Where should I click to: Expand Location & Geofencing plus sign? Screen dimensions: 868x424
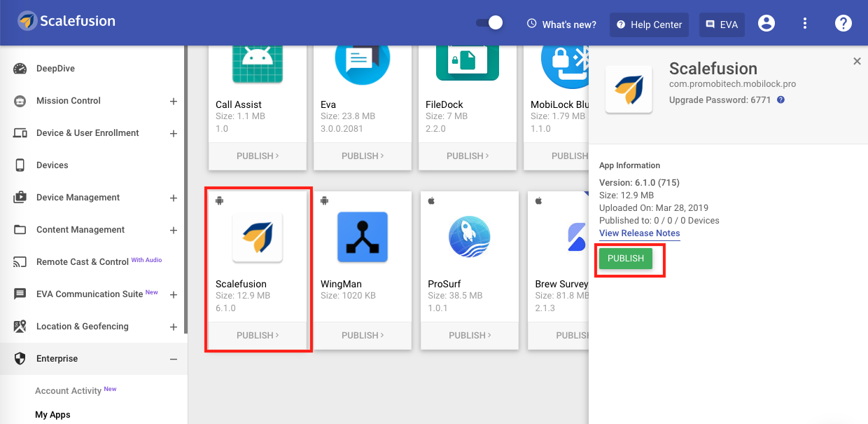[x=174, y=327]
